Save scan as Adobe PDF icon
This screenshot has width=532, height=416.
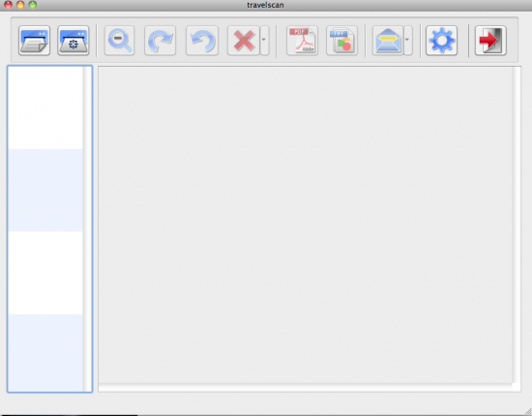click(x=303, y=41)
